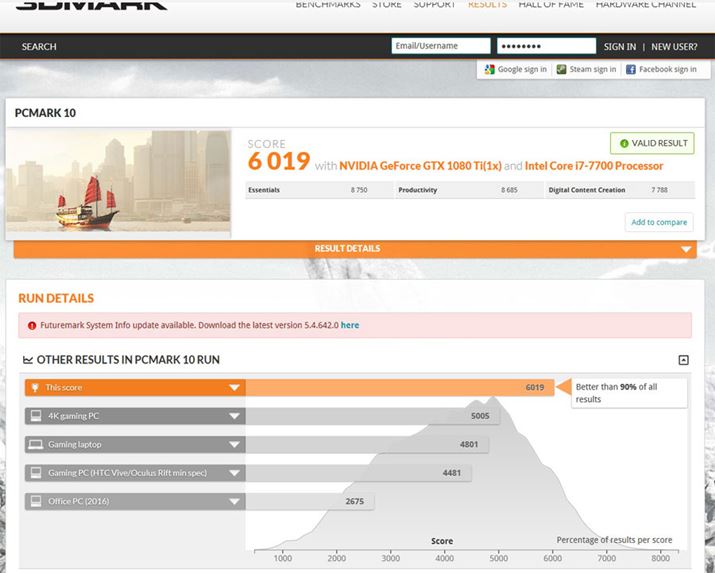715x573 pixels.
Task: Click the chart icon beside Other Results heading
Action: pyautogui.click(x=28, y=360)
